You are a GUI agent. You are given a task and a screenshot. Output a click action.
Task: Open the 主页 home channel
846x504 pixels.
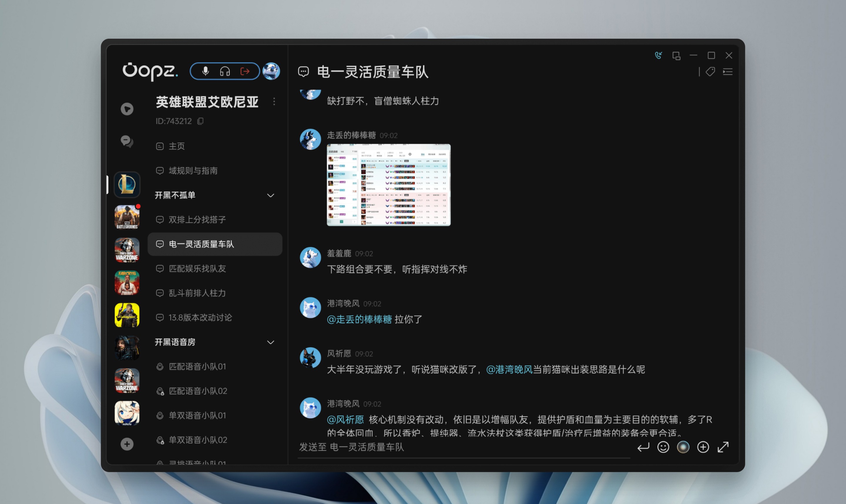[x=177, y=146]
